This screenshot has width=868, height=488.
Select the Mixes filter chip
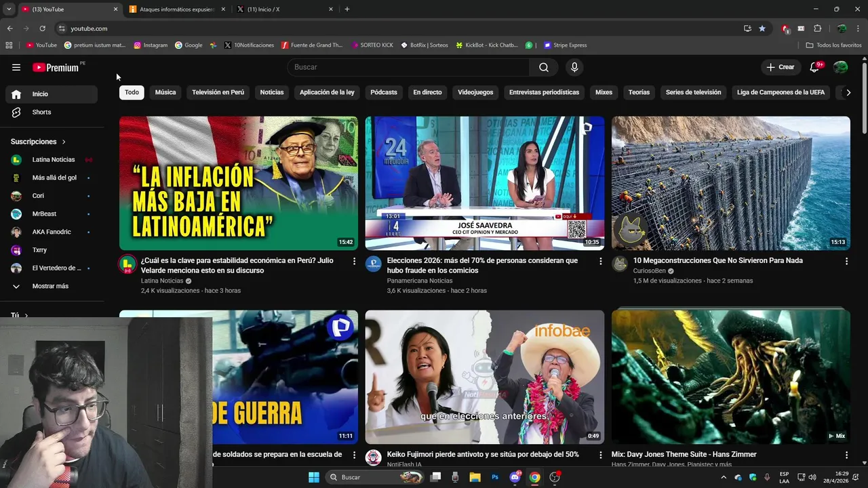(604, 92)
